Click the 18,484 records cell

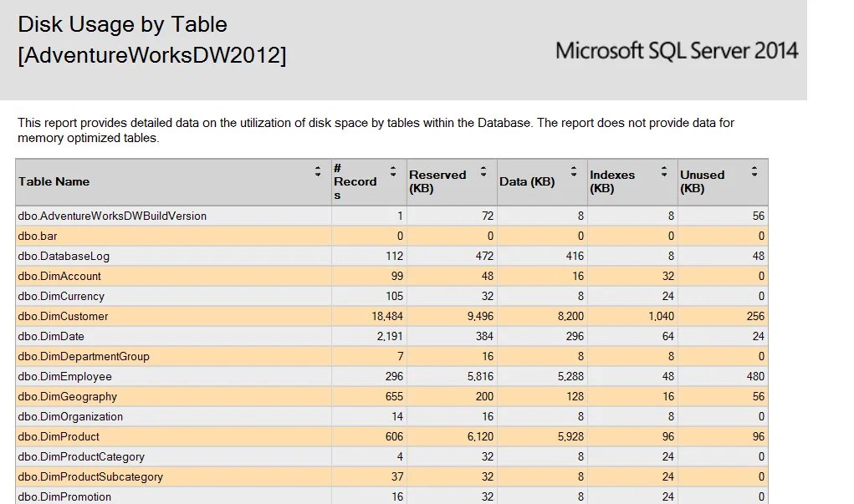click(387, 316)
